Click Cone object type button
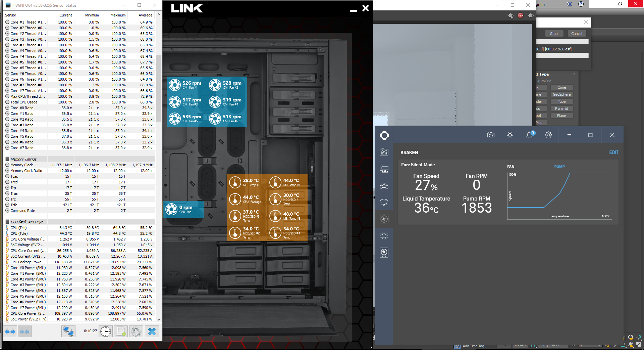 (x=562, y=87)
